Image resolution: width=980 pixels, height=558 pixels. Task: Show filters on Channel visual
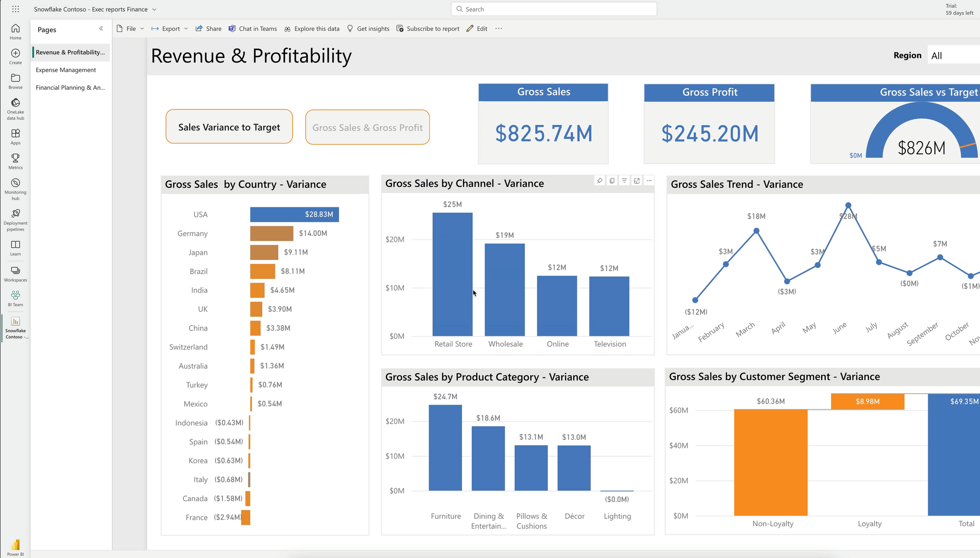(624, 181)
